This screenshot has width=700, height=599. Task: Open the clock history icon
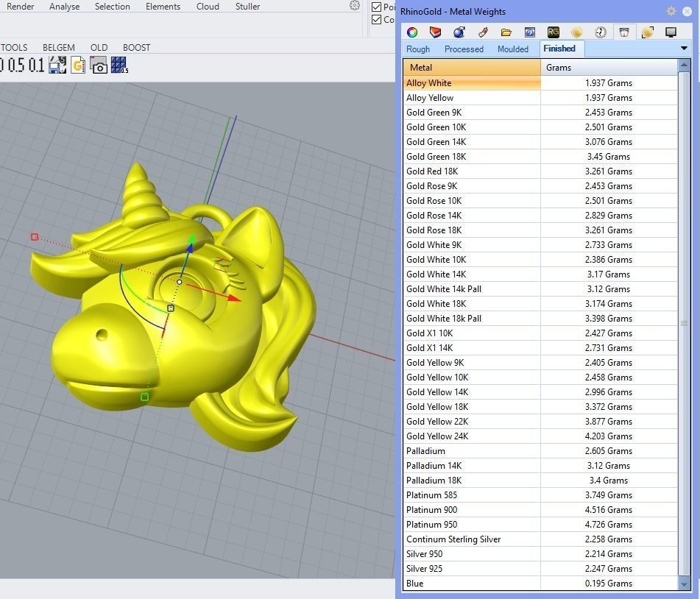pos(601,32)
